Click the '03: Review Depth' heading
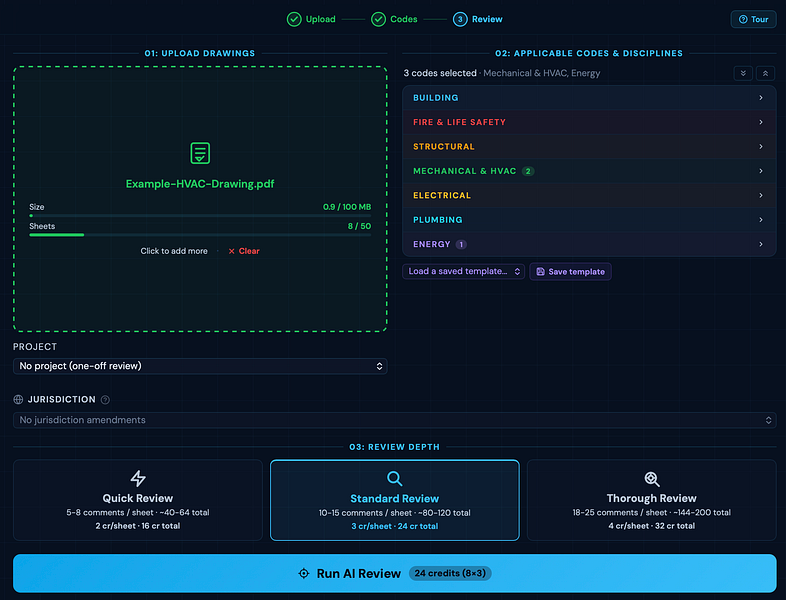The width and height of the screenshot is (786, 600). (x=395, y=447)
